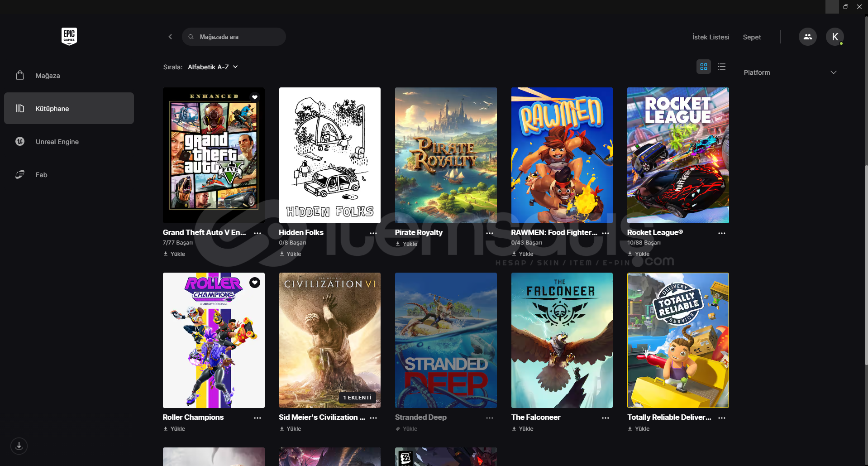The height and width of the screenshot is (466, 868).
Task: Switch to list view
Action: (722, 67)
